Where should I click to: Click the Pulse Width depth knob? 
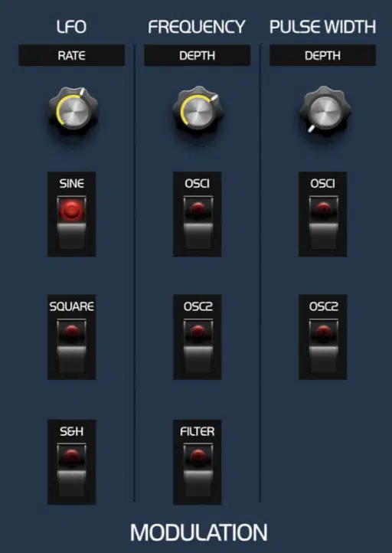(325, 110)
